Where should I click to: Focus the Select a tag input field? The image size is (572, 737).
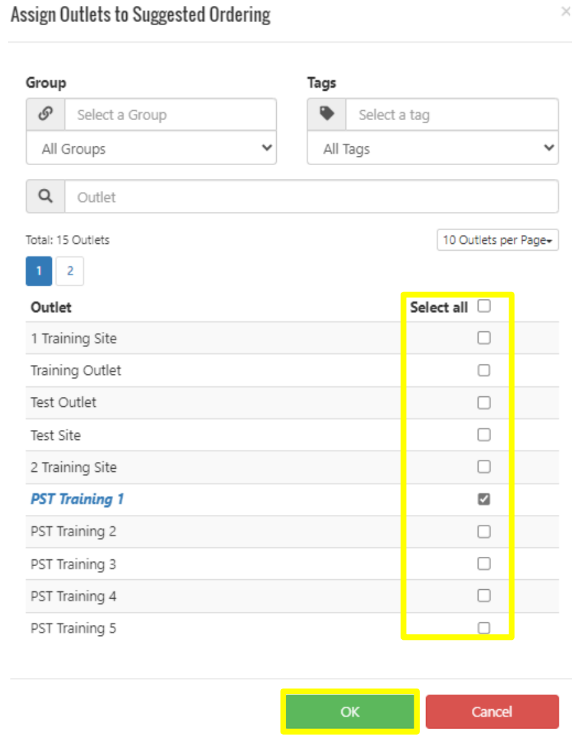pyautogui.click(x=452, y=114)
